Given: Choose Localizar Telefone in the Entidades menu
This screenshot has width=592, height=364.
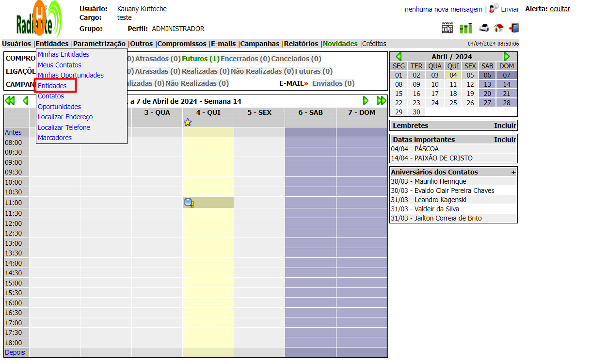Looking at the screenshot, I should tap(64, 127).
